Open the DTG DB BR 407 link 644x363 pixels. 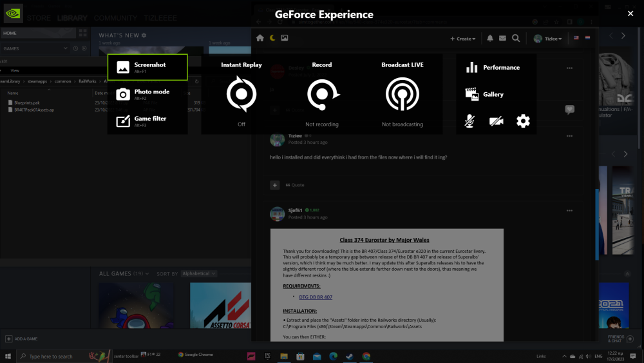pyautogui.click(x=316, y=297)
